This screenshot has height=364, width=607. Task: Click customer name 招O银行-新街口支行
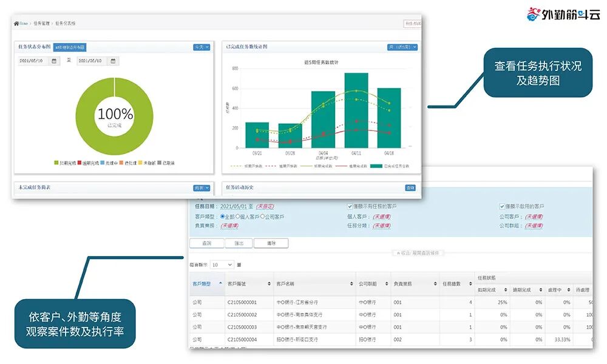297,340
